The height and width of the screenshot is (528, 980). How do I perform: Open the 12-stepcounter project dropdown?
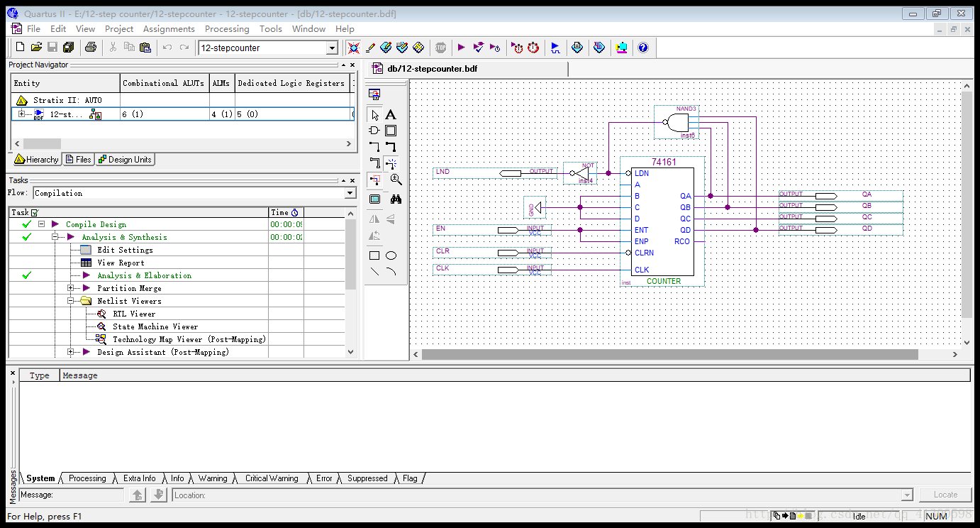pos(331,48)
